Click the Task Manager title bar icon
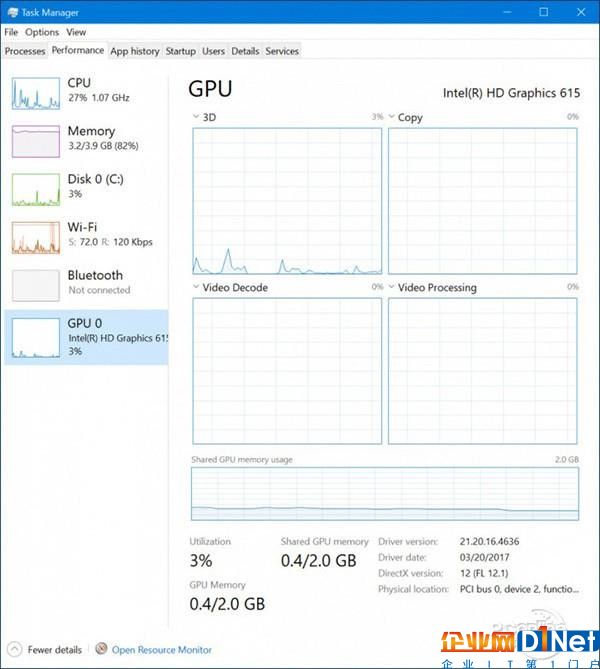The width and height of the screenshot is (600, 669). [13, 12]
